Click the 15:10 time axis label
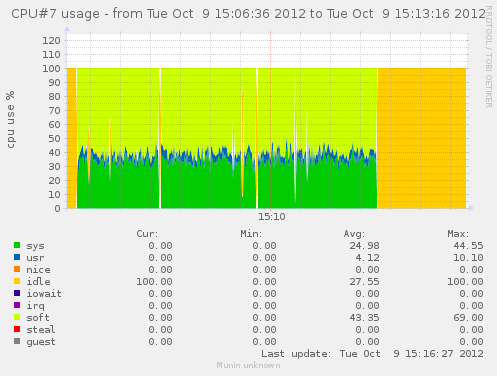The image size is (497, 376). 272,217
